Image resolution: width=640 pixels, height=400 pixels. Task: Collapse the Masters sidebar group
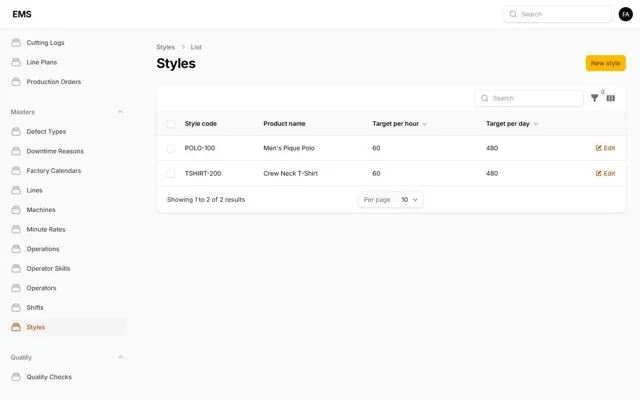pyautogui.click(x=120, y=112)
